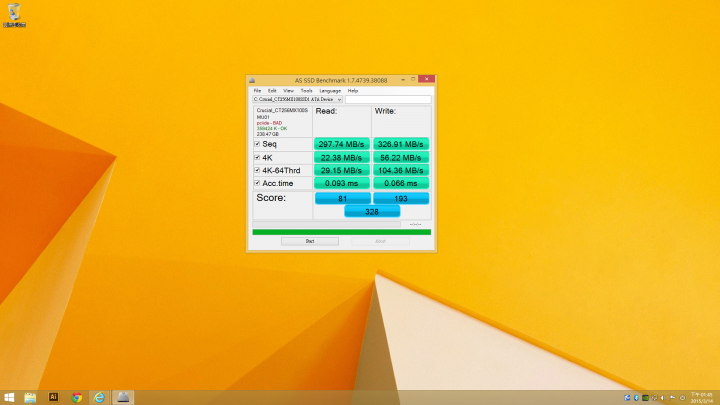Image resolution: width=720 pixels, height=405 pixels.
Task: Click the read score 81
Action: coord(343,198)
